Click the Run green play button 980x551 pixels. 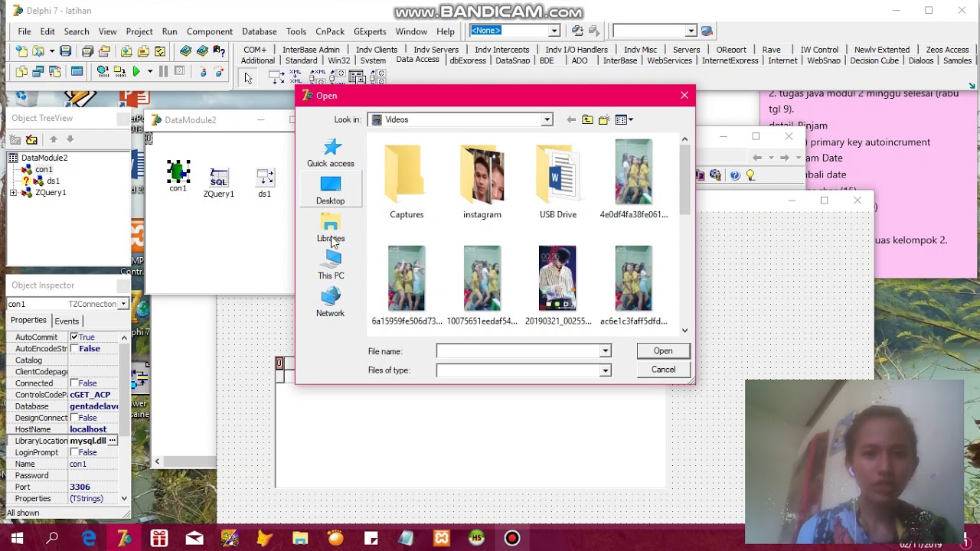136,71
